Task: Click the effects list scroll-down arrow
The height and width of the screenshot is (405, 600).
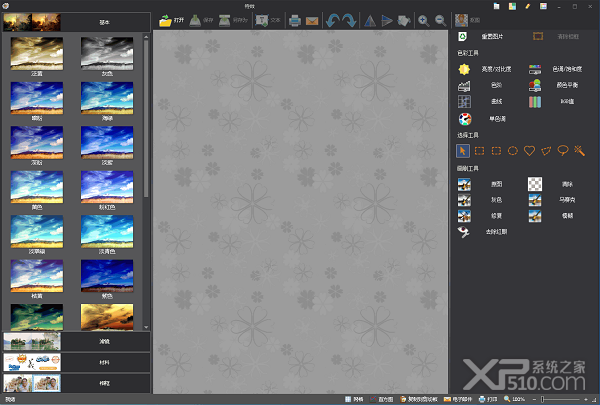Action: [146, 327]
